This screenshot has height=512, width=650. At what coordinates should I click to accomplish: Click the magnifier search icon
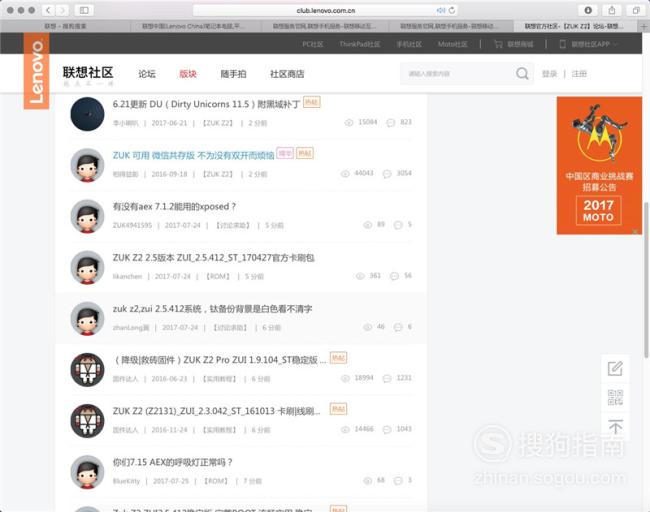pos(522,73)
